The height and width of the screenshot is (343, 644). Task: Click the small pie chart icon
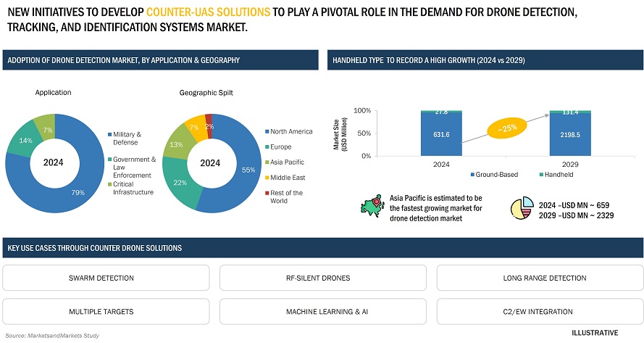click(522, 209)
